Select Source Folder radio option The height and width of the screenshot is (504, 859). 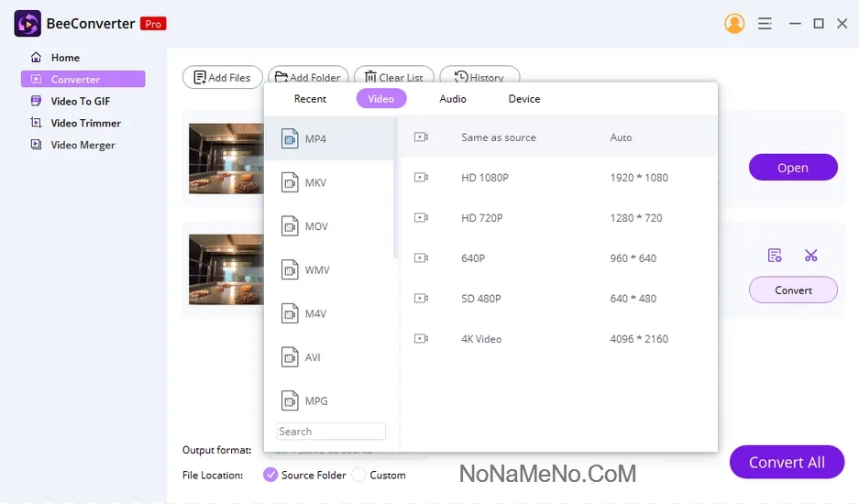[270, 475]
